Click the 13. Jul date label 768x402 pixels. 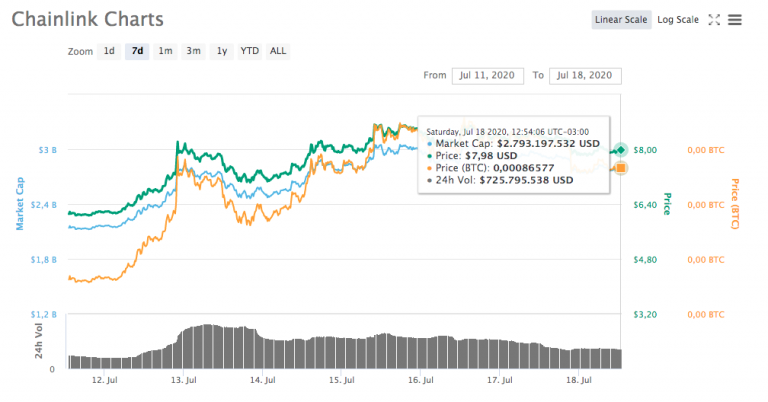tap(184, 380)
